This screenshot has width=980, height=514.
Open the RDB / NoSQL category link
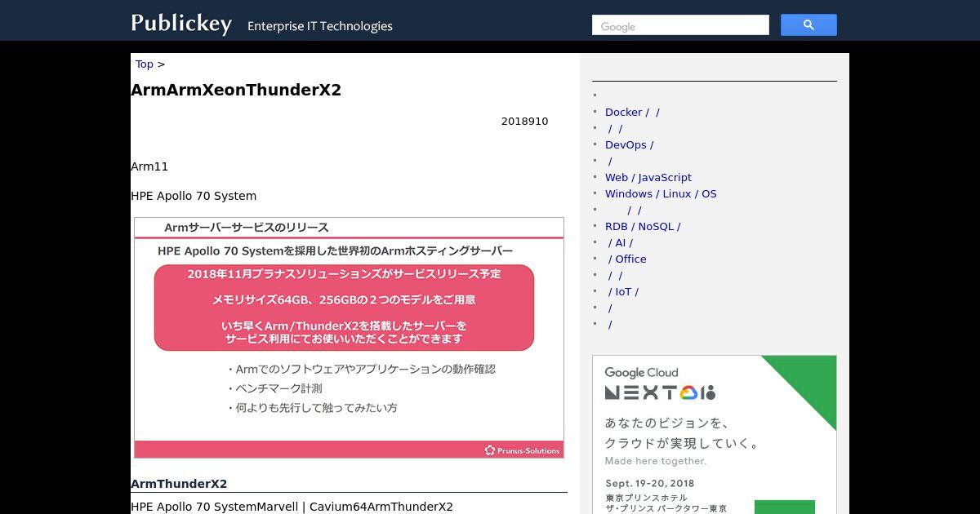click(643, 226)
